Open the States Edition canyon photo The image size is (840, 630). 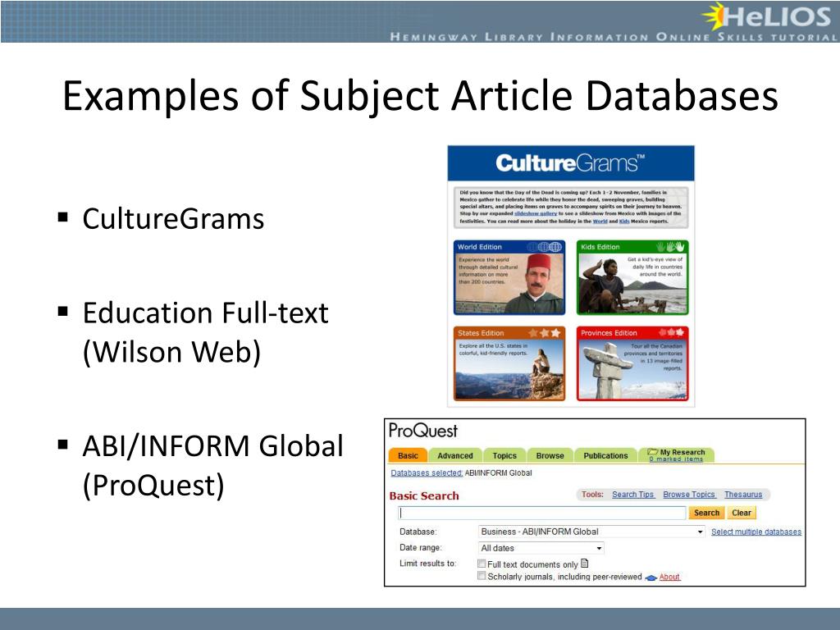point(509,369)
